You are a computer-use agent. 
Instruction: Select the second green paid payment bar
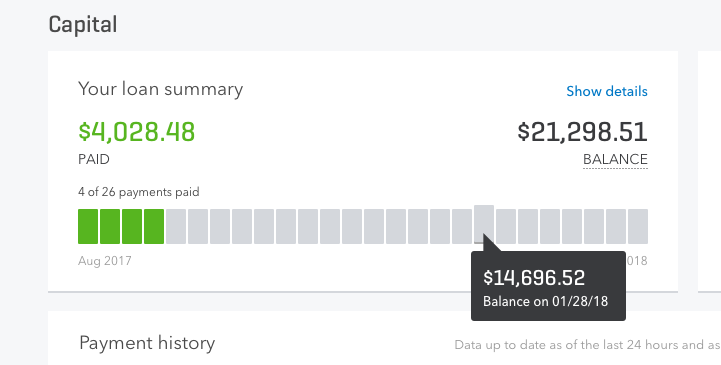(x=110, y=226)
